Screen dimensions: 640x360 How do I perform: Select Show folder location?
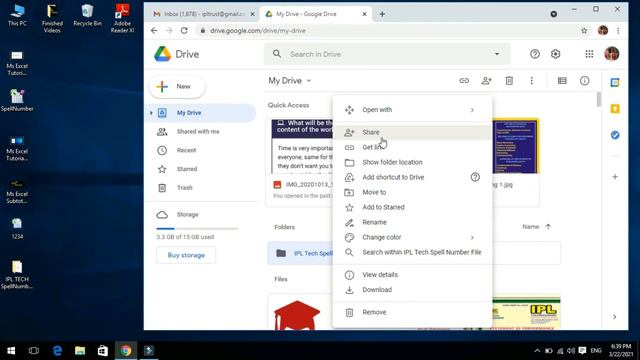(x=412, y=162)
